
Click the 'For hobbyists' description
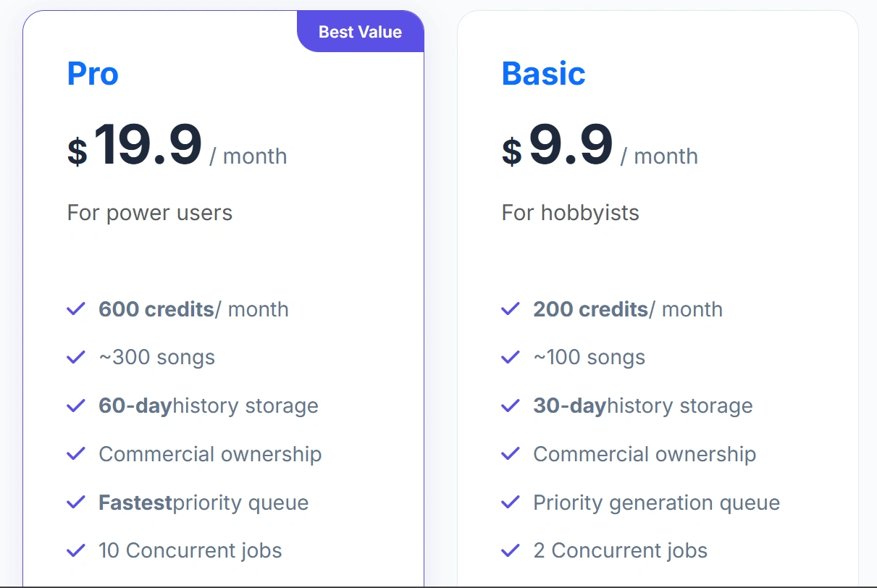pos(571,213)
